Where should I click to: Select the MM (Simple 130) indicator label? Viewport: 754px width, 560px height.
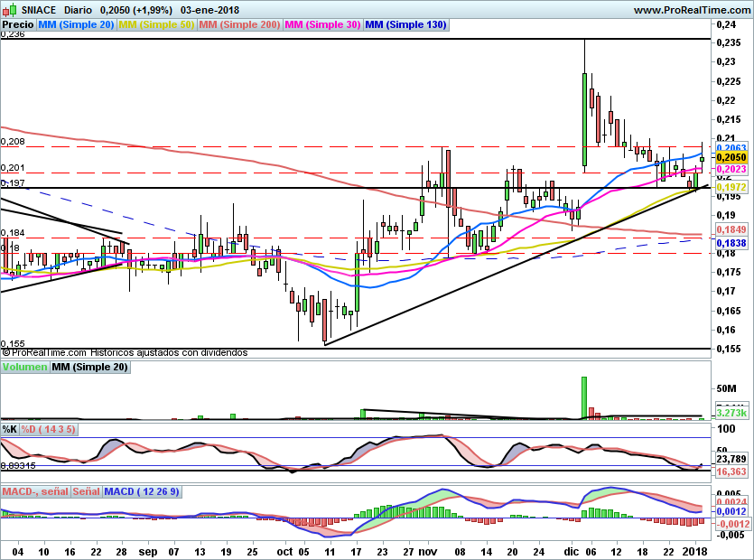[405, 25]
